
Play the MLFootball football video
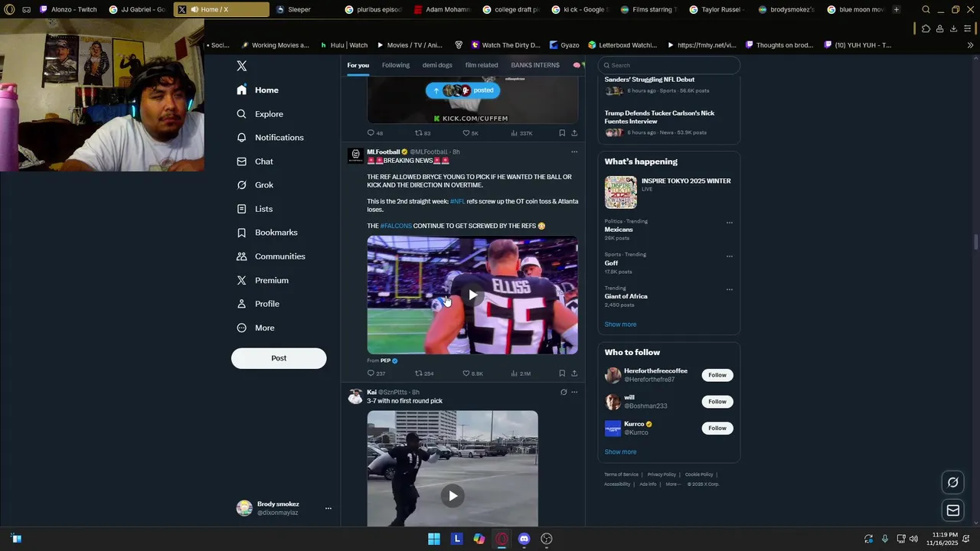coord(472,295)
